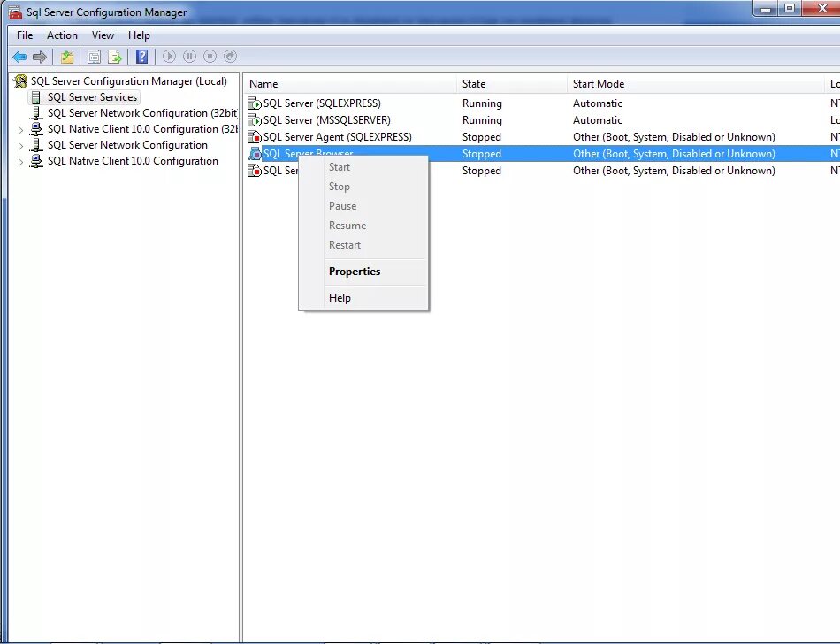The width and height of the screenshot is (840, 644).
Task: Choose Properties in the context menu
Action: tap(355, 272)
